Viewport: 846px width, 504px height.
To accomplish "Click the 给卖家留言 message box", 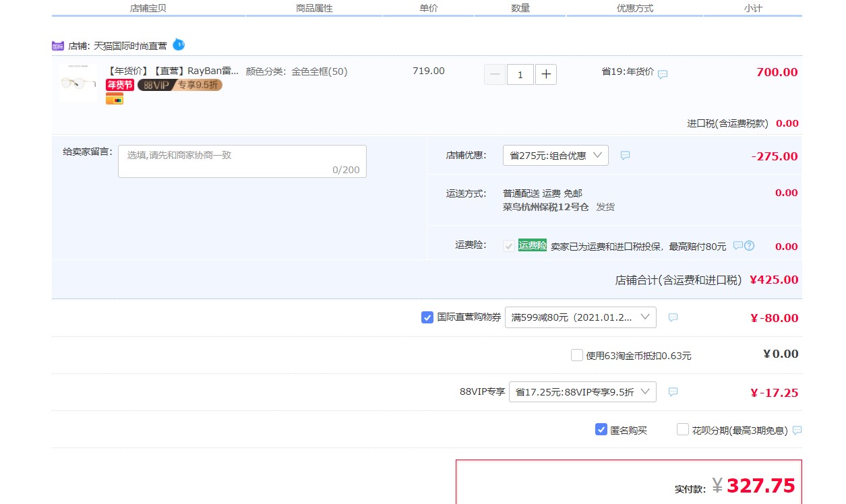I will click(x=242, y=162).
